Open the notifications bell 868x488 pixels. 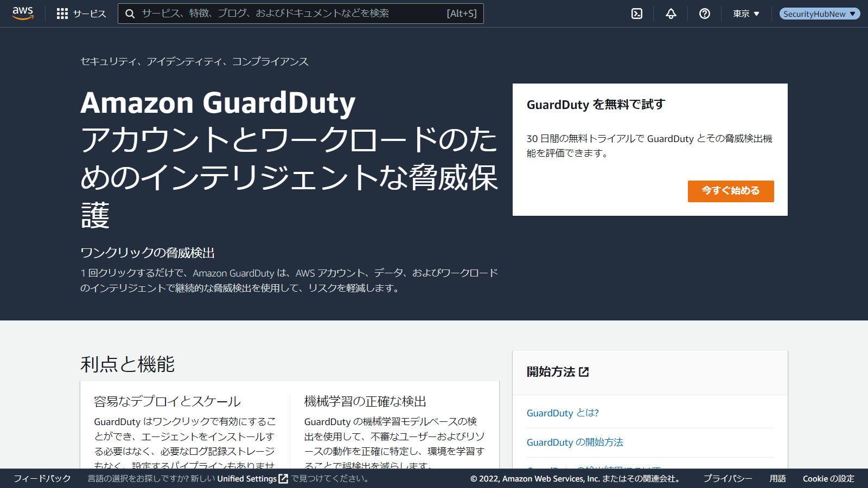[x=671, y=14]
